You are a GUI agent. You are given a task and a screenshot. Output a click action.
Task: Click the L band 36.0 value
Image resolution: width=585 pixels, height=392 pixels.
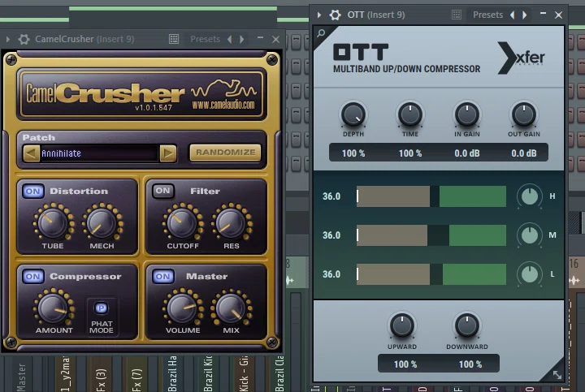(331, 274)
